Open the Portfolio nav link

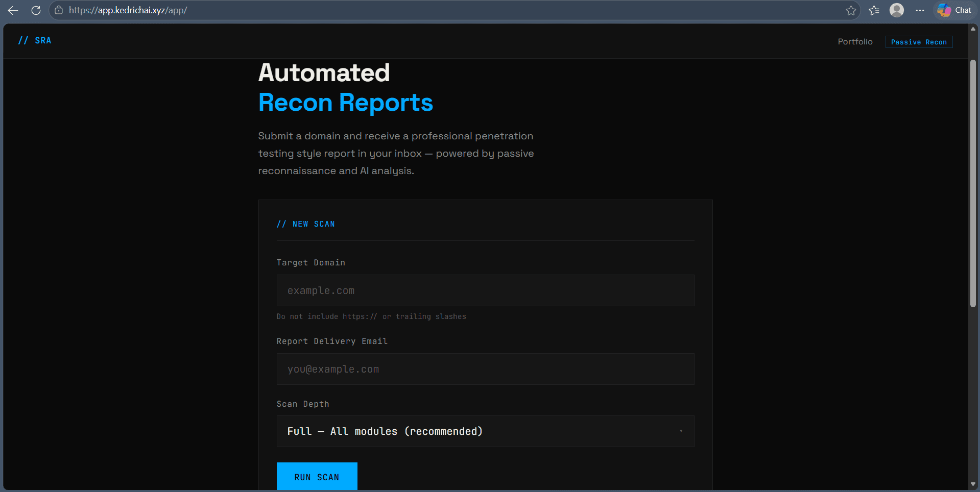tap(855, 42)
